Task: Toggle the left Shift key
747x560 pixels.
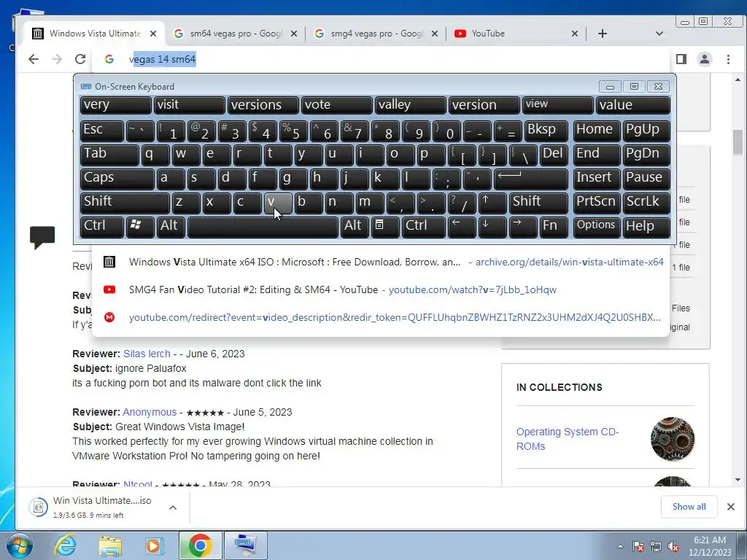Action: (125, 203)
